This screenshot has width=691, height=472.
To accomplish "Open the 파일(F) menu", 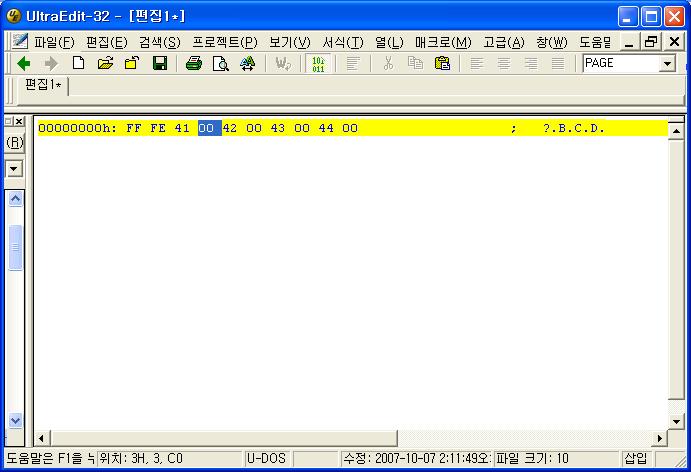I will coord(54,42).
